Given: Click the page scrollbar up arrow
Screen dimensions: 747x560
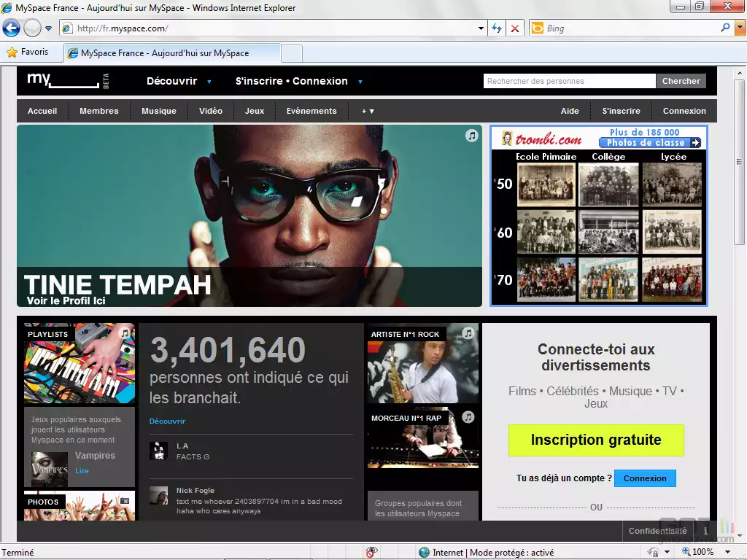Looking at the screenshot, I should click(740, 73).
